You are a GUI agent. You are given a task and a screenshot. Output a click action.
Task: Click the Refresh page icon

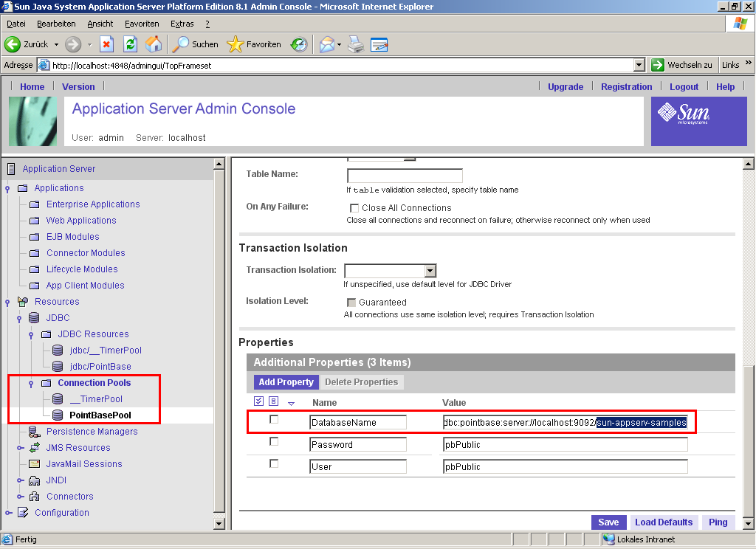130,44
